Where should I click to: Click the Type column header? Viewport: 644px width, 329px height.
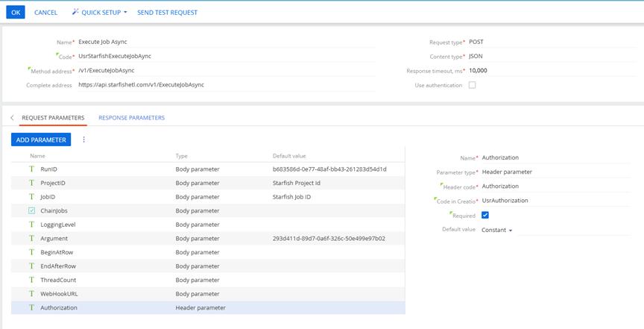point(181,156)
